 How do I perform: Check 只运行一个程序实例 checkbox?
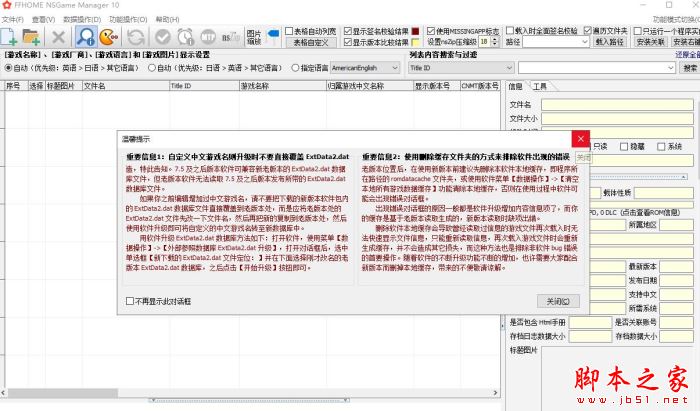point(638,31)
